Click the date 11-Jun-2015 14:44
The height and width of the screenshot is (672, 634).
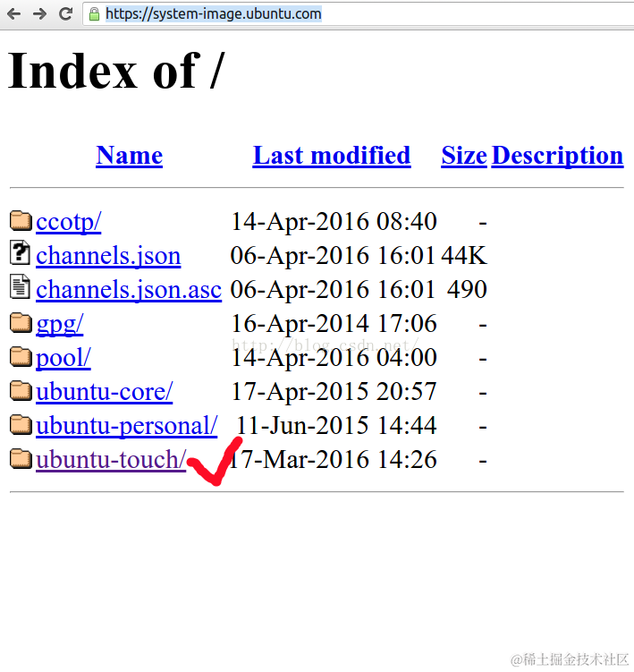click(x=337, y=426)
